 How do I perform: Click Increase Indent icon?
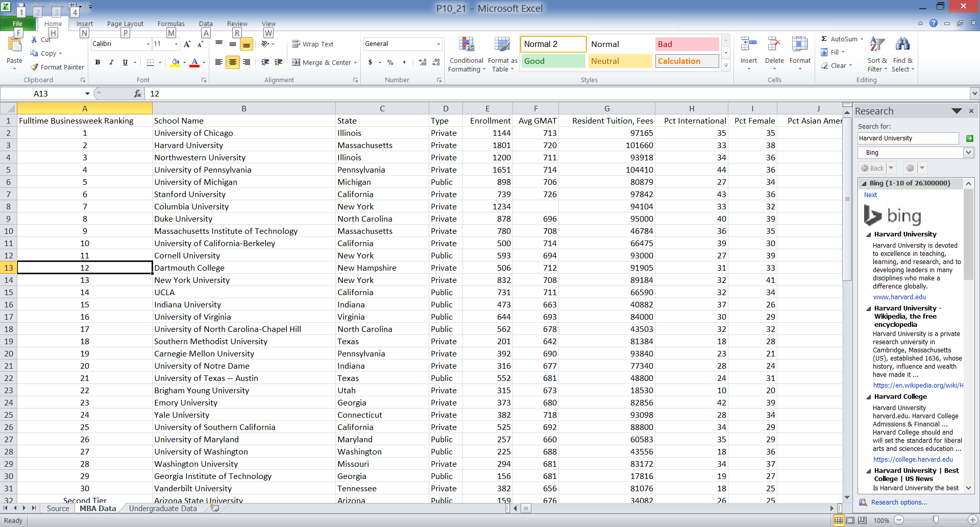[279, 62]
